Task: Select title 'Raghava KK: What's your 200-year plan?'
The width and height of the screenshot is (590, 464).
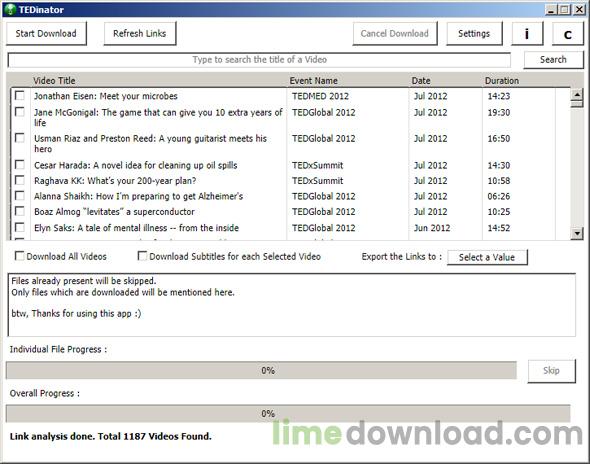Action: point(115,181)
